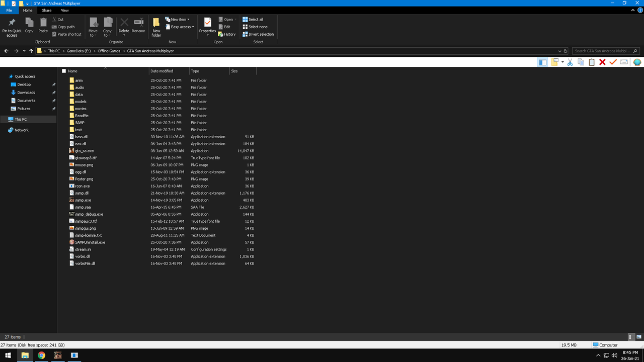644x362 pixels.
Task: Click the blue scissors Cut icon
Action: pyautogui.click(x=570, y=62)
